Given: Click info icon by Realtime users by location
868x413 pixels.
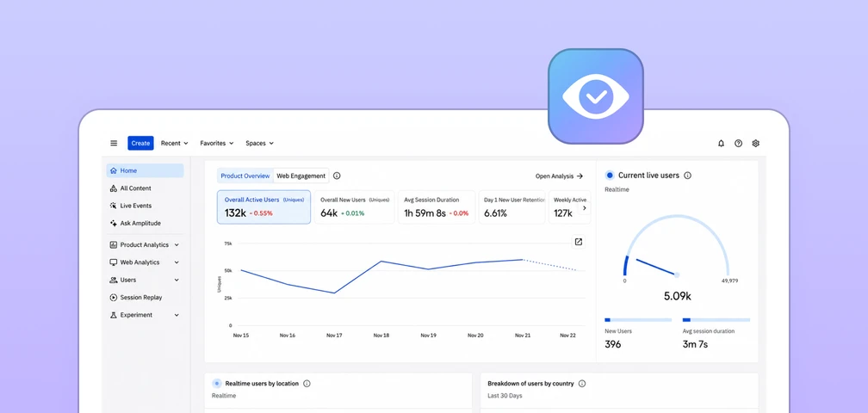Looking at the screenshot, I should coord(307,383).
